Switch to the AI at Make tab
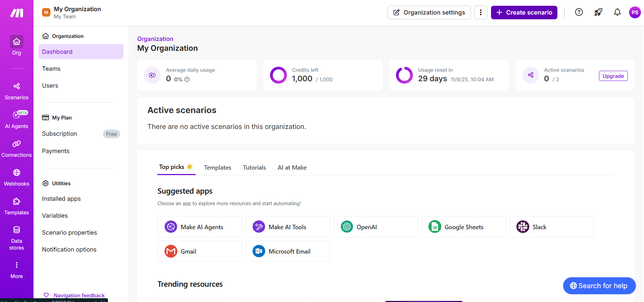The width and height of the screenshot is (644, 302). 292,168
